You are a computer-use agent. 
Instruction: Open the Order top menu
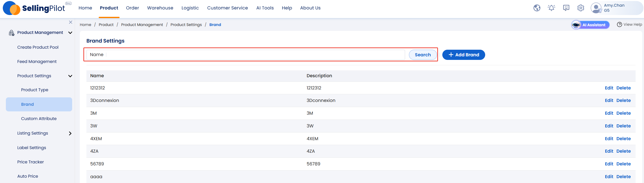tap(133, 8)
